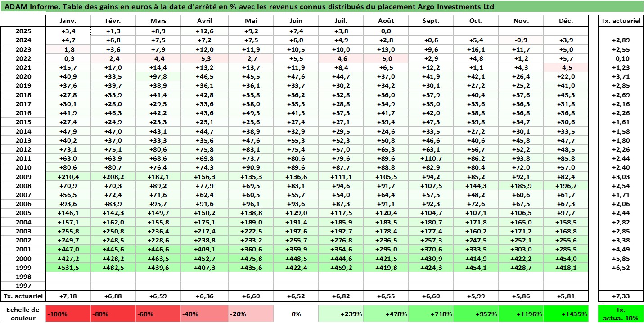Image resolution: width=644 pixels, height=323 pixels.
Task: Click the 'Echelle de couleur' legend label
Action: (x=23, y=314)
